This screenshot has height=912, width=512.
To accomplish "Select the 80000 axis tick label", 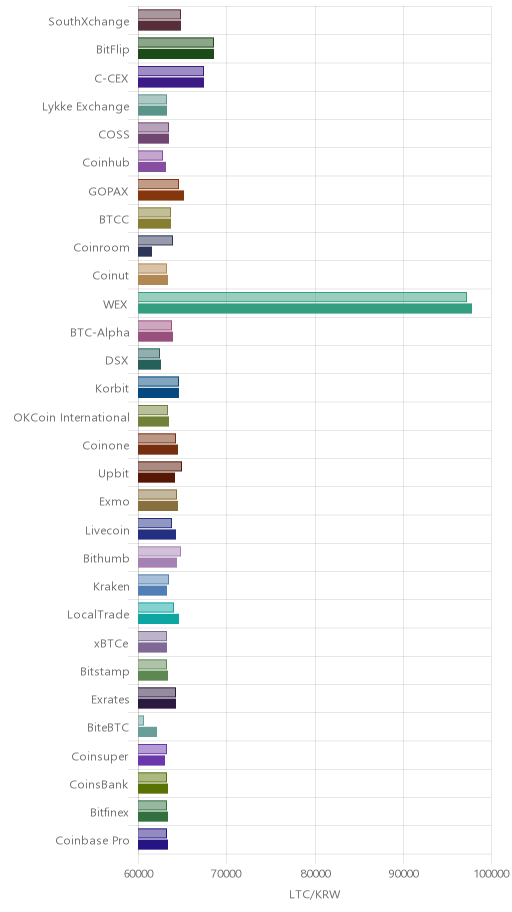I will (315, 874).
